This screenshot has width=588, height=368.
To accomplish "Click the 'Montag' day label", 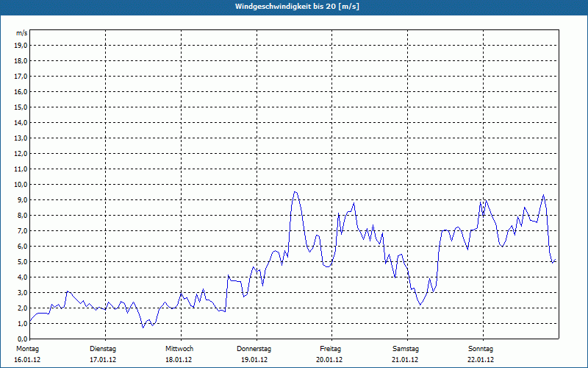I will (27, 349).
